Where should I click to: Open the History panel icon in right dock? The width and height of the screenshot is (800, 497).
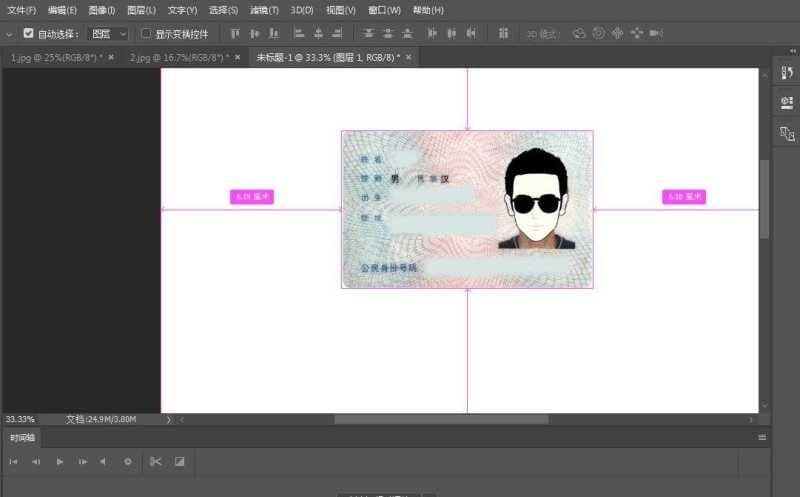[x=786, y=74]
